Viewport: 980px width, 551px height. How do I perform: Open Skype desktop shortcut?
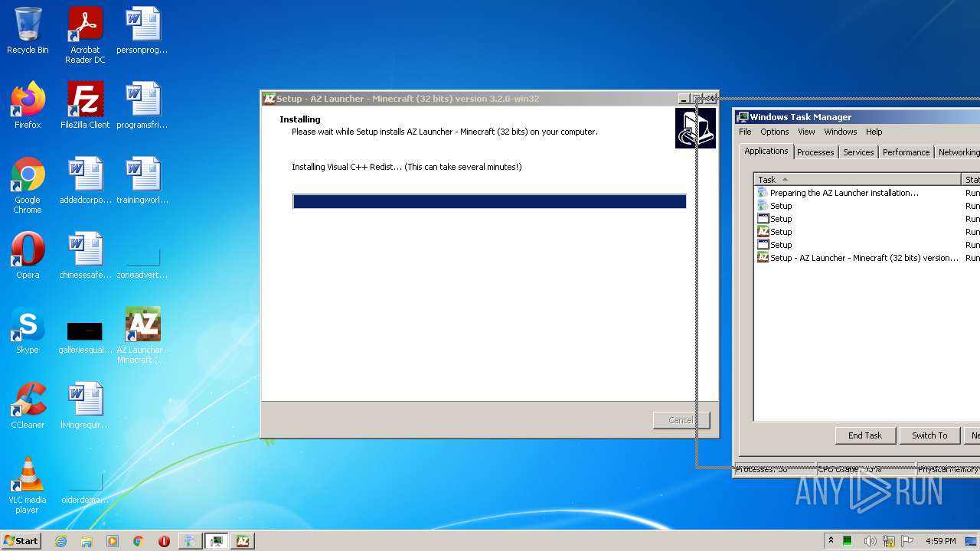click(28, 331)
